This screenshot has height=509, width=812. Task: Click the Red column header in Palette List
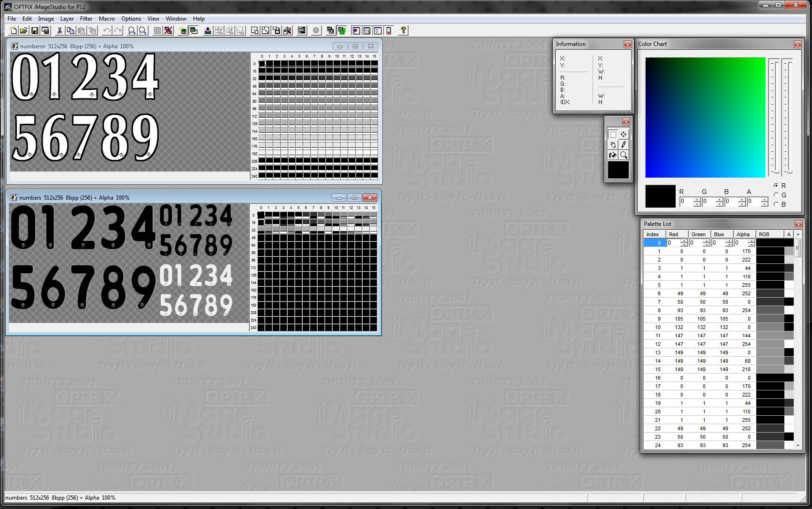click(x=677, y=234)
